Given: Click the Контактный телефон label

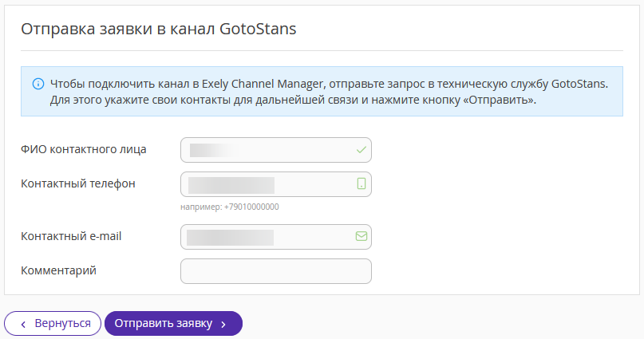Looking at the screenshot, I should pos(78,183).
